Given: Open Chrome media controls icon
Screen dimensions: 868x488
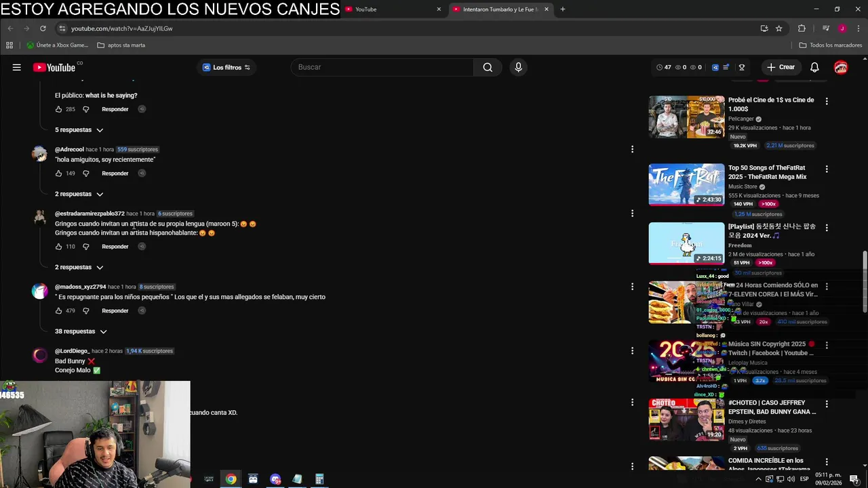Looking at the screenshot, I should pyautogui.click(x=825, y=28).
